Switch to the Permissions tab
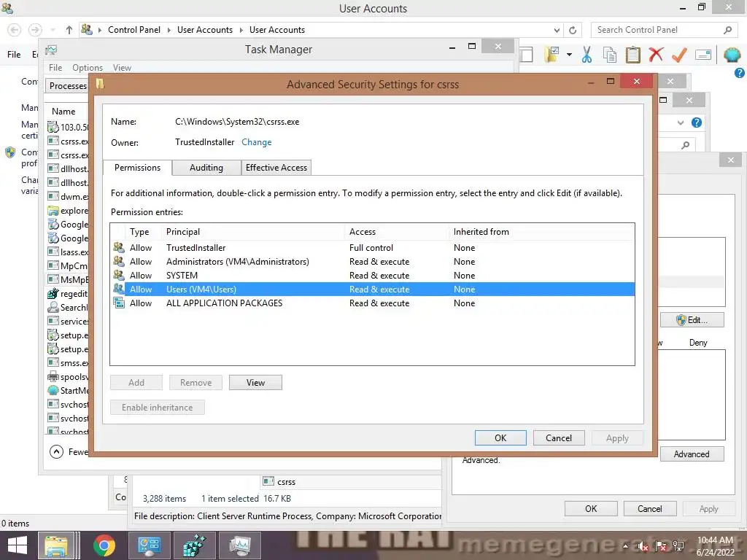Image resolution: width=747 pixels, height=560 pixels. coord(137,168)
